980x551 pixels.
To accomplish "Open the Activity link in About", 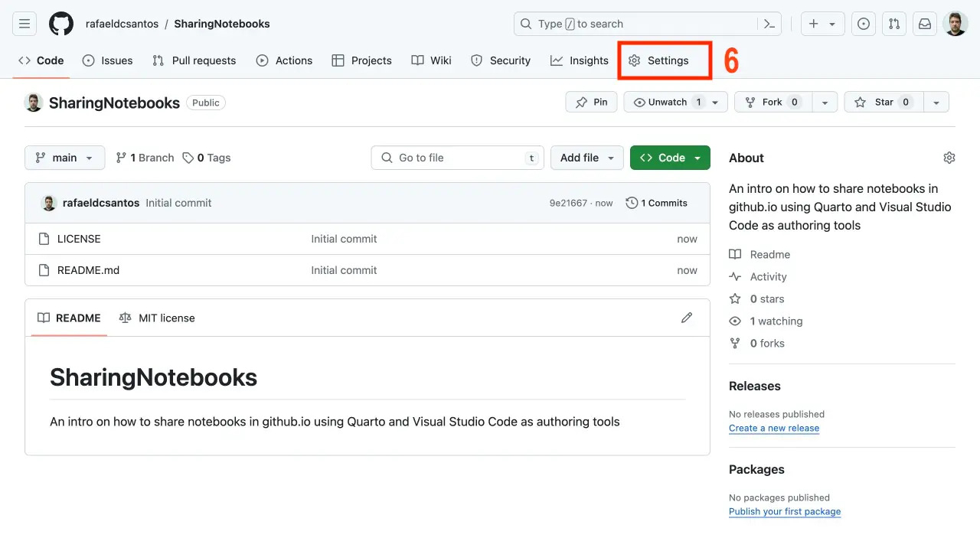I will pyautogui.click(x=758, y=276).
